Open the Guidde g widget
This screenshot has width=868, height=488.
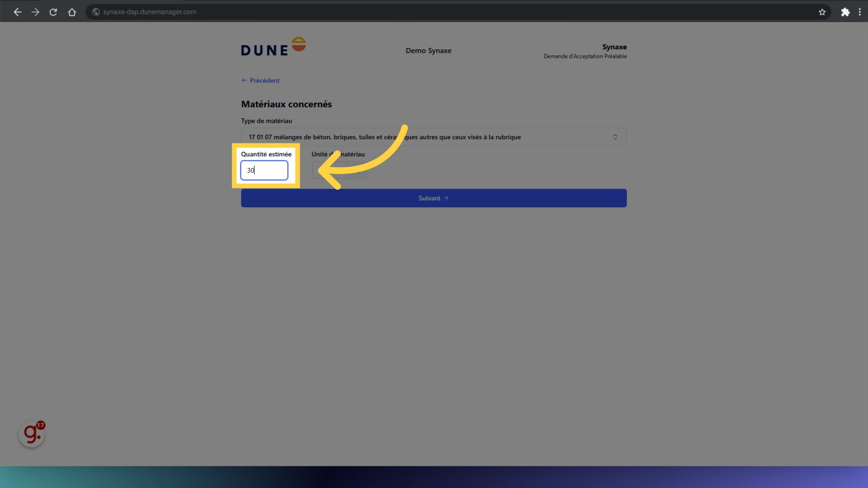[32, 434]
